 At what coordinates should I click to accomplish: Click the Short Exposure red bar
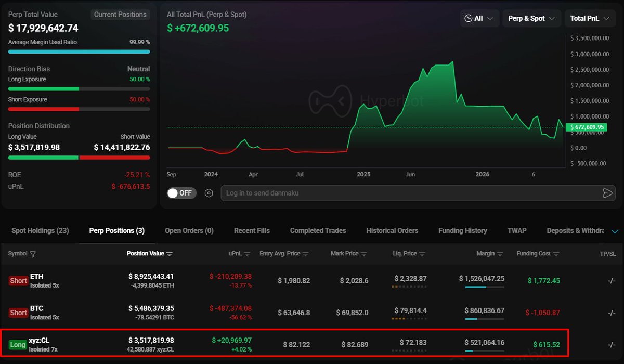point(44,109)
